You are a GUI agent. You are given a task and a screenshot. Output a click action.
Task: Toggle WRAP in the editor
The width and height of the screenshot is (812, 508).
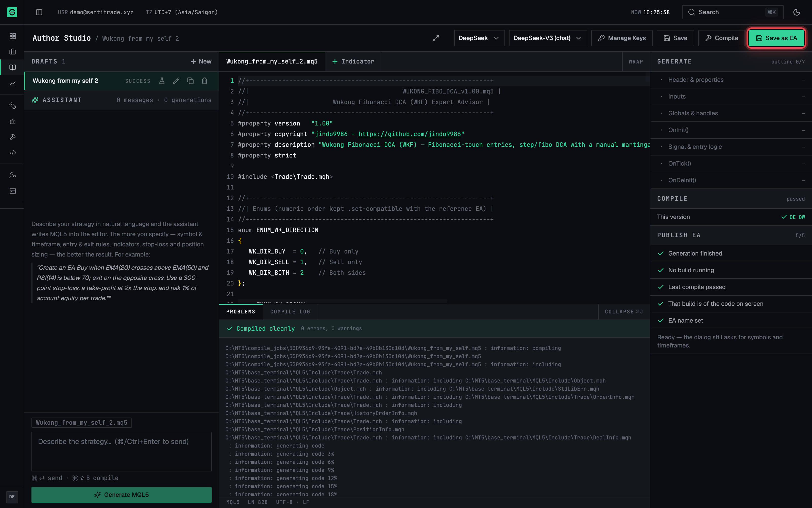(x=636, y=61)
